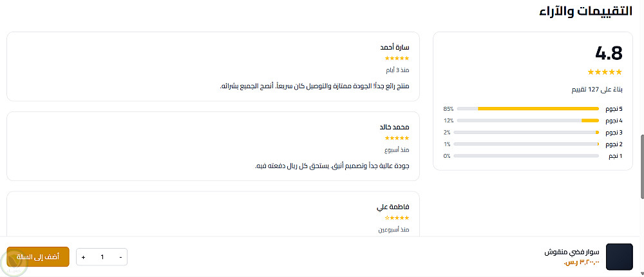The image size is (644, 277).
Task: Click the overall star rating under 4.8
Action: (x=605, y=72)
